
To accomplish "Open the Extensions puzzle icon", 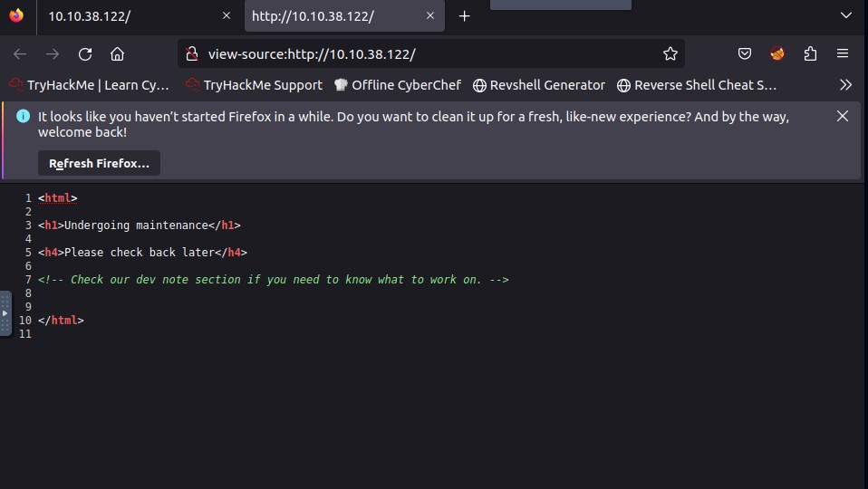I will coord(810,54).
